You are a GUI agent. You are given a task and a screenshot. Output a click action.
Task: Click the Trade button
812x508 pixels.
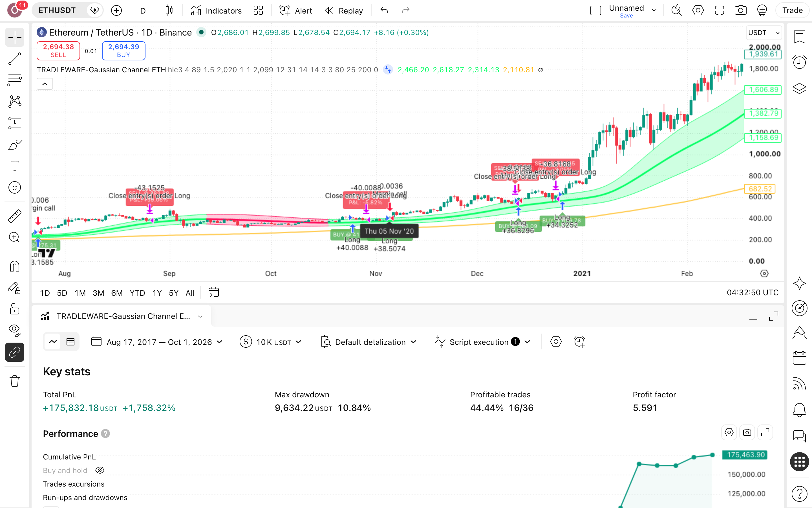[792, 10]
